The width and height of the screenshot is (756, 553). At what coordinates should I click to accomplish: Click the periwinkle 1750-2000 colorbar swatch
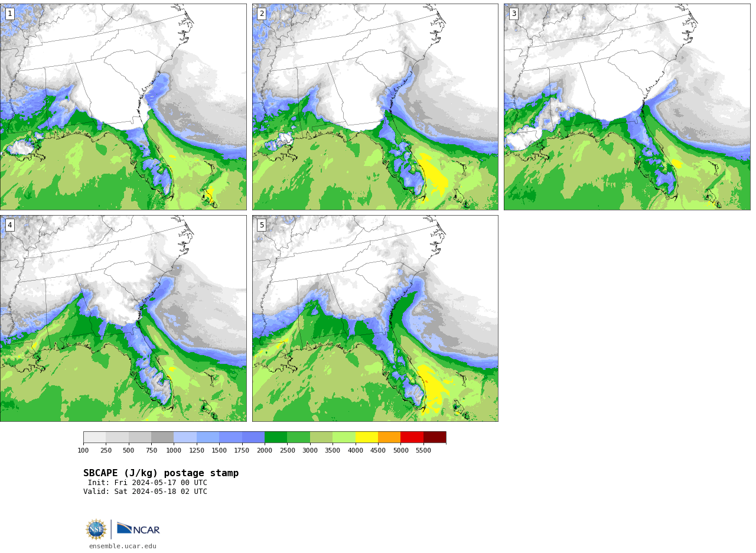tap(253, 437)
